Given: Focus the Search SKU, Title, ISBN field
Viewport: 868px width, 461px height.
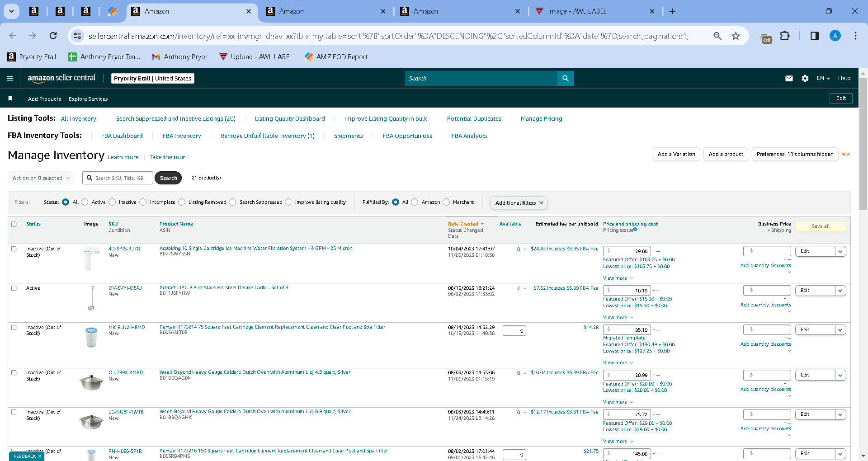Looking at the screenshot, I should click(x=118, y=178).
